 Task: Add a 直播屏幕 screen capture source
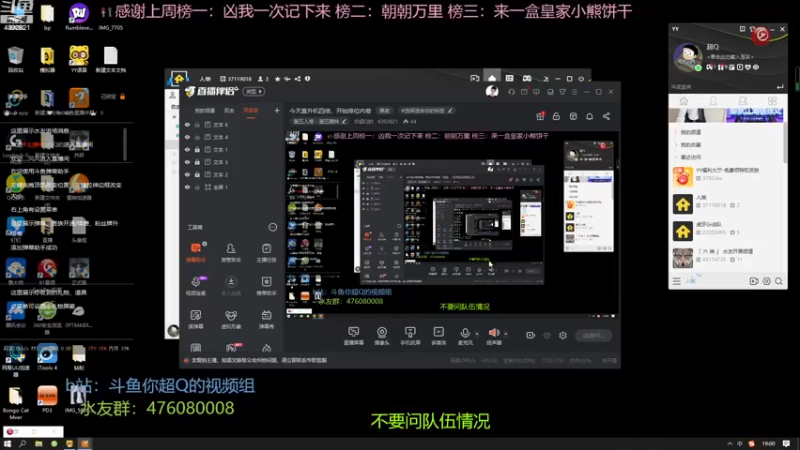coord(354,336)
